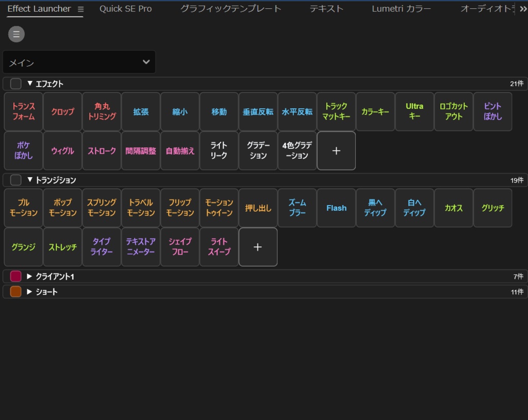Apply the Flash transition

tap(336, 208)
